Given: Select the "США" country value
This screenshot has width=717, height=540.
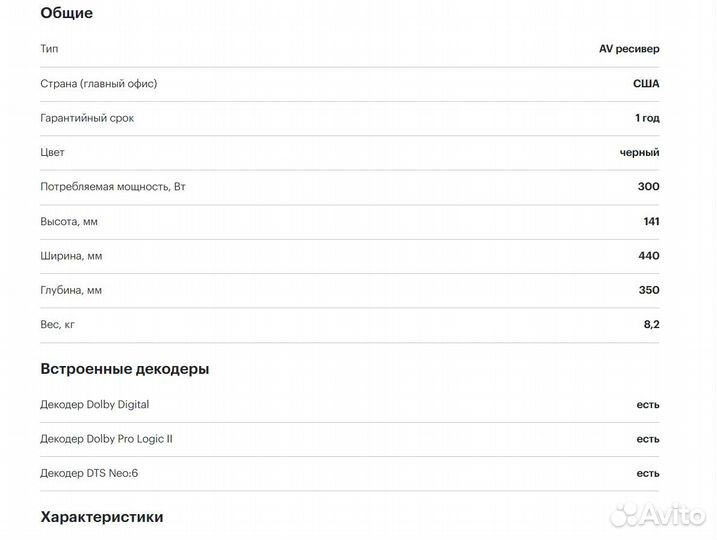Looking at the screenshot, I should tap(646, 84).
